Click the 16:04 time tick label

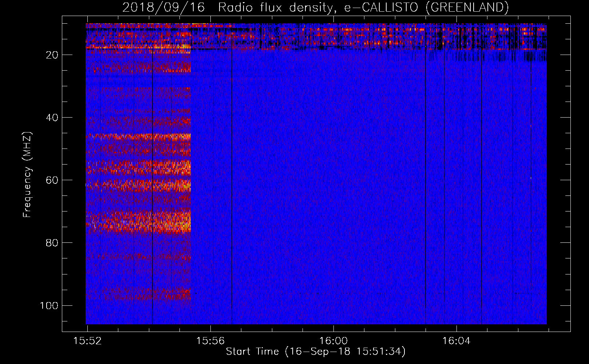coord(456,341)
